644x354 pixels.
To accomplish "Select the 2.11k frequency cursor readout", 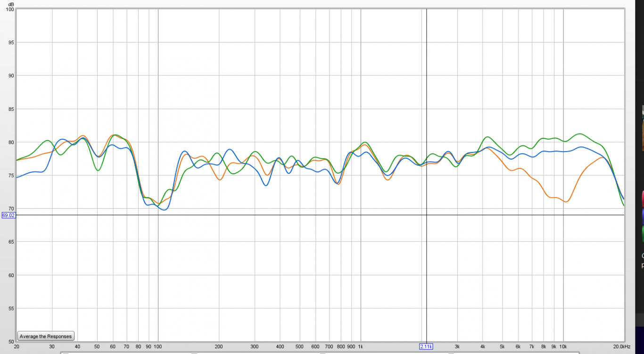I will coord(426,346).
